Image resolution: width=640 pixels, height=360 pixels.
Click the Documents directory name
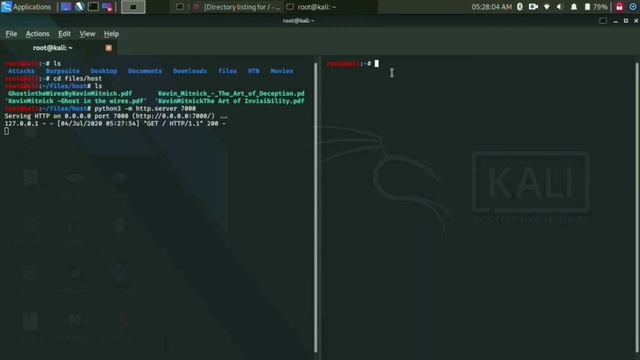tap(145, 71)
